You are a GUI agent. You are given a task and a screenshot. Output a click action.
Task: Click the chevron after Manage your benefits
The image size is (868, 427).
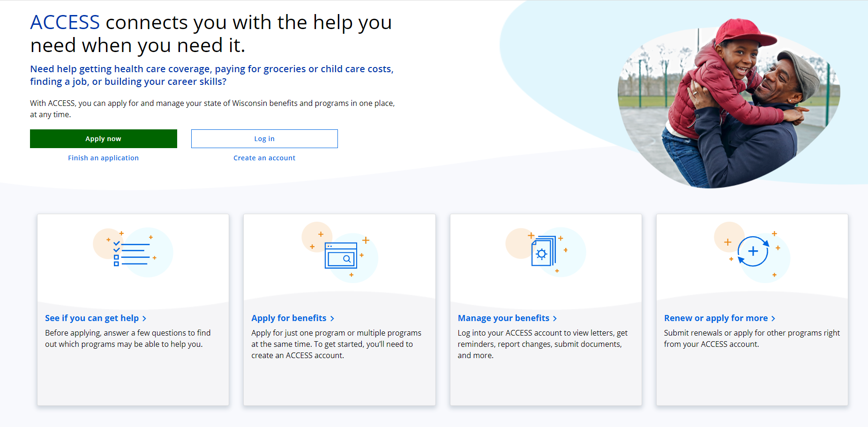(x=555, y=319)
